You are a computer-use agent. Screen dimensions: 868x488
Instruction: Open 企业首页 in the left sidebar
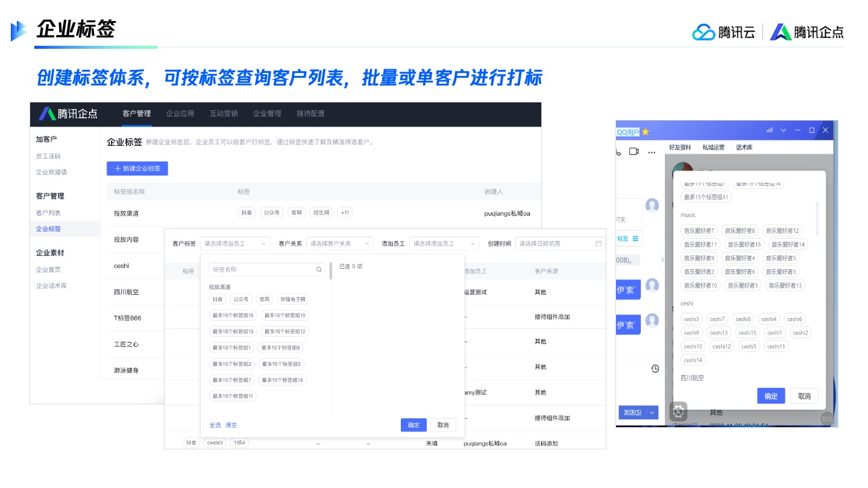click(48, 269)
